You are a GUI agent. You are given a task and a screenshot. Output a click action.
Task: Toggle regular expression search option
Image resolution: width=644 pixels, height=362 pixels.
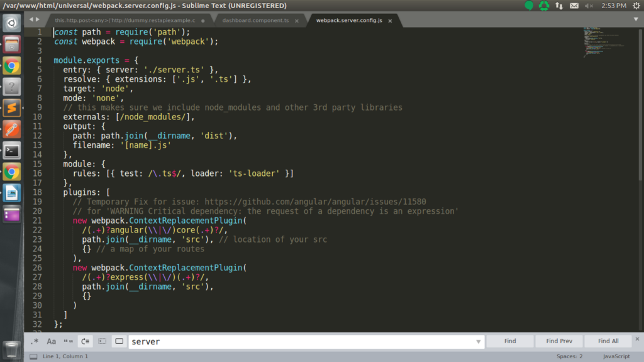point(35,341)
